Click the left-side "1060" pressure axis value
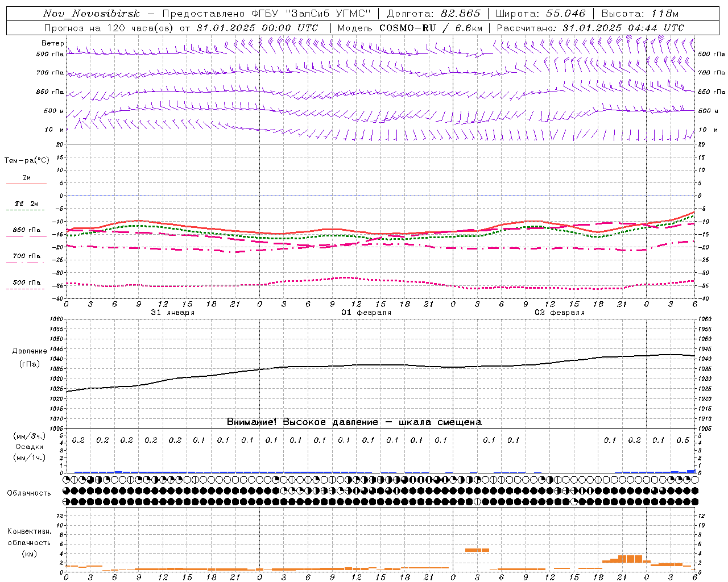This screenshot has height=582, width=728. [x=57, y=319]
